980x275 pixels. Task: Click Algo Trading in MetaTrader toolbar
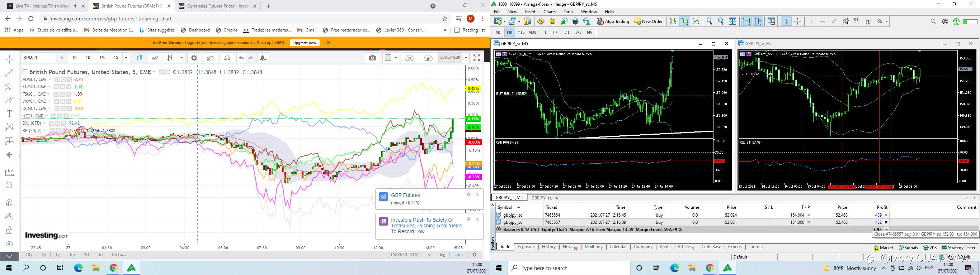[613, 21]
